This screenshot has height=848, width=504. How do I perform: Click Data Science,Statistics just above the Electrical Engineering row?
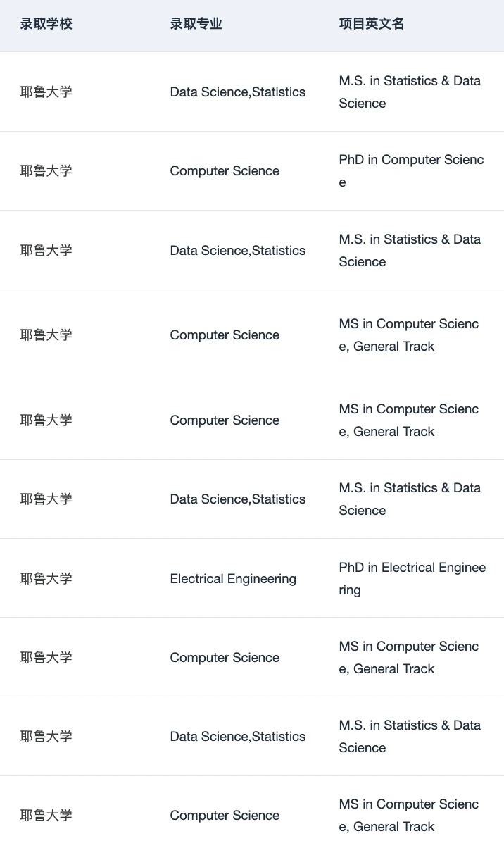click(238, 499)
